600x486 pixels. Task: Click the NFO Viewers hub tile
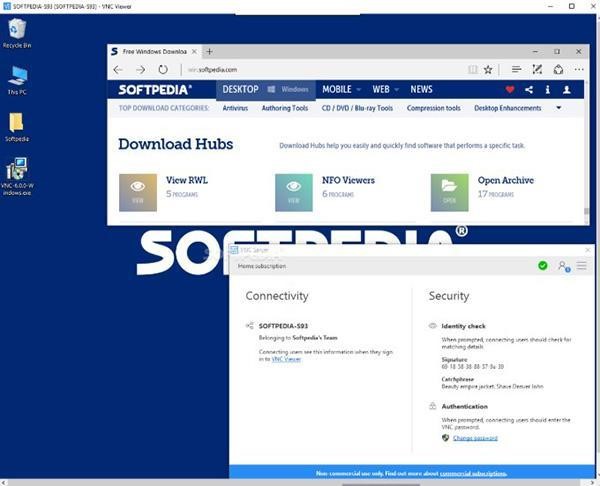click(x=293, y=192)
